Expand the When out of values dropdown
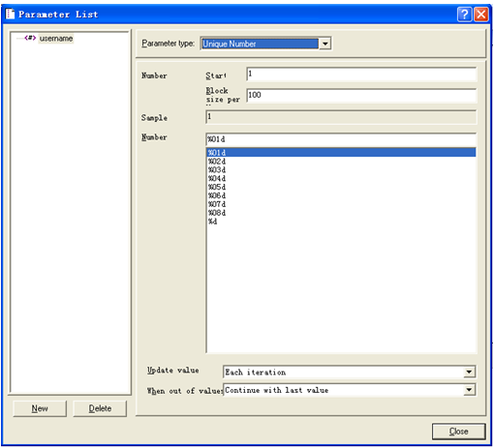The width and height of the screenshot is (494, 448). [469, 390]
